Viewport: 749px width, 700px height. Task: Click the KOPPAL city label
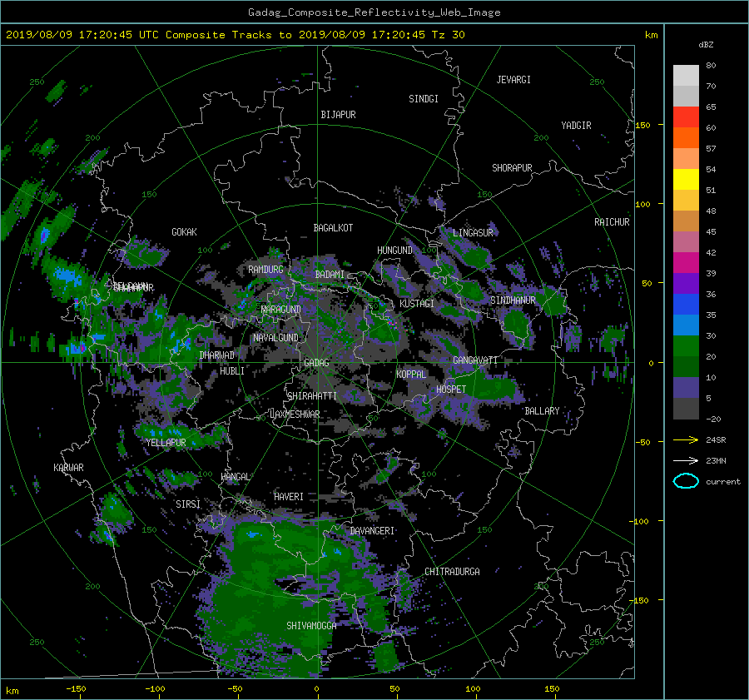[411, 375]
